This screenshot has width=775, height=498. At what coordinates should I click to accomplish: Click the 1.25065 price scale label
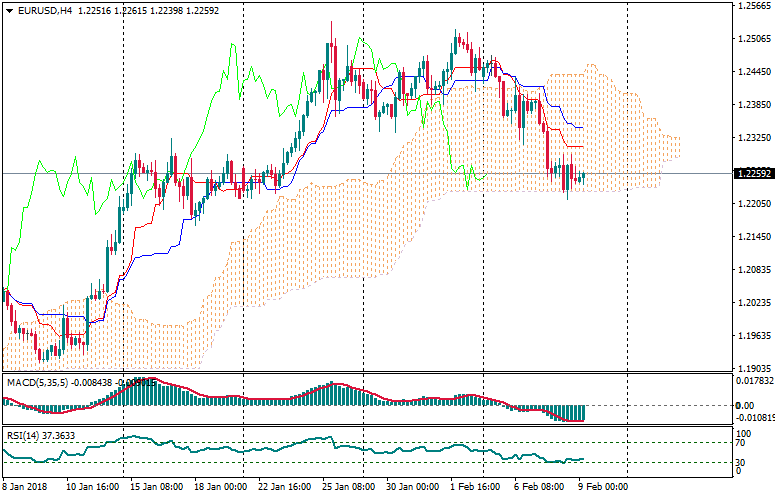click(x=753, y=39)
